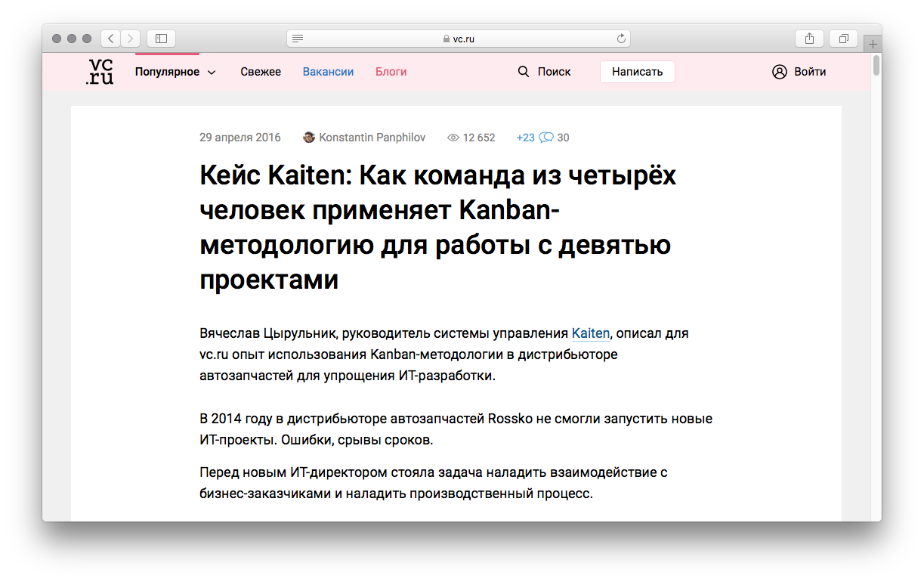Click the eye views icon
Image resolution: width=924 pixels, height=582 pixels.
click(453, 138)
